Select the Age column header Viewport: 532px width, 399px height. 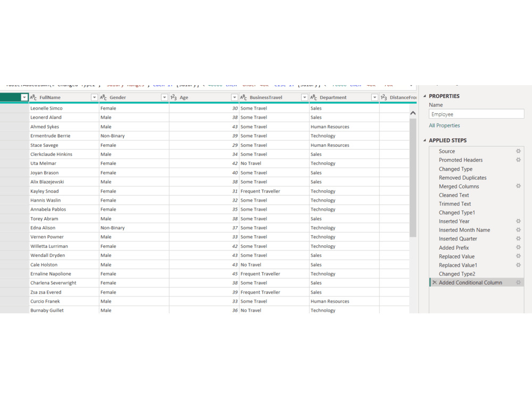pyautogui.click(x=184, y=97)
